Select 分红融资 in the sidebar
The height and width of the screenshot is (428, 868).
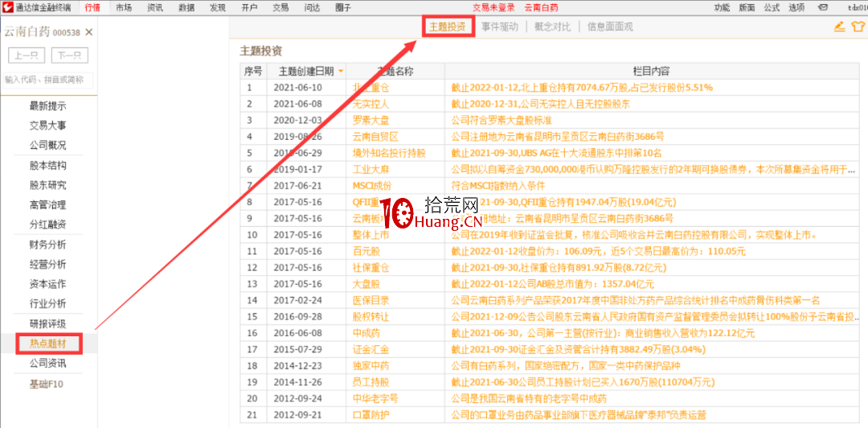tap(48, 224)
